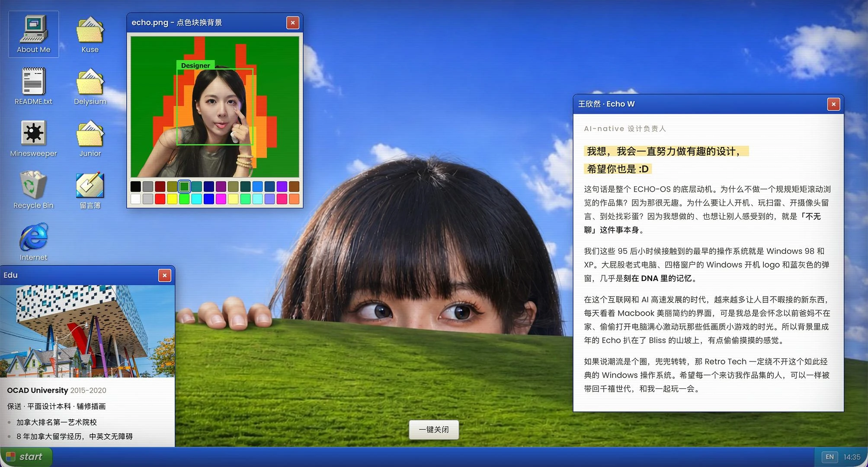Pick the bright cyan swatch
The image size is (868, 467).
pos(197,199)
